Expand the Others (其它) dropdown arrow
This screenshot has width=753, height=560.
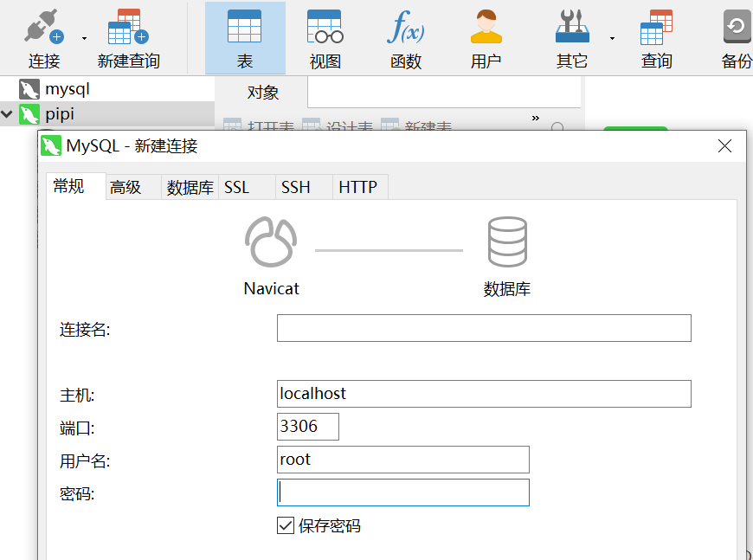(x=612, y=38)
